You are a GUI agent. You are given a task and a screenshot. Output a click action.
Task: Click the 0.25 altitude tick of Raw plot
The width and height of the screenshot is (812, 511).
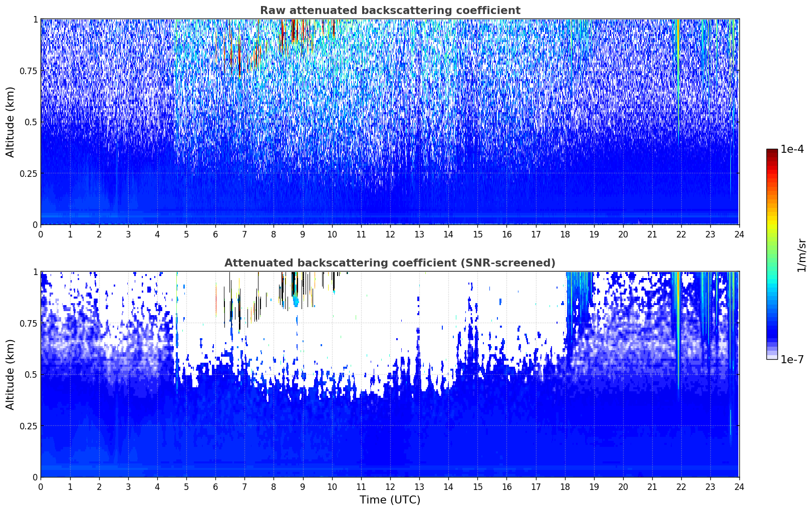[x=28, y=173]
